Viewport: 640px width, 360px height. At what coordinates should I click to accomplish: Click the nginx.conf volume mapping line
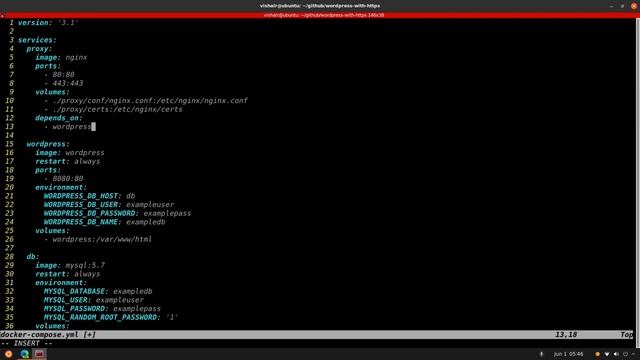[146, 101]
